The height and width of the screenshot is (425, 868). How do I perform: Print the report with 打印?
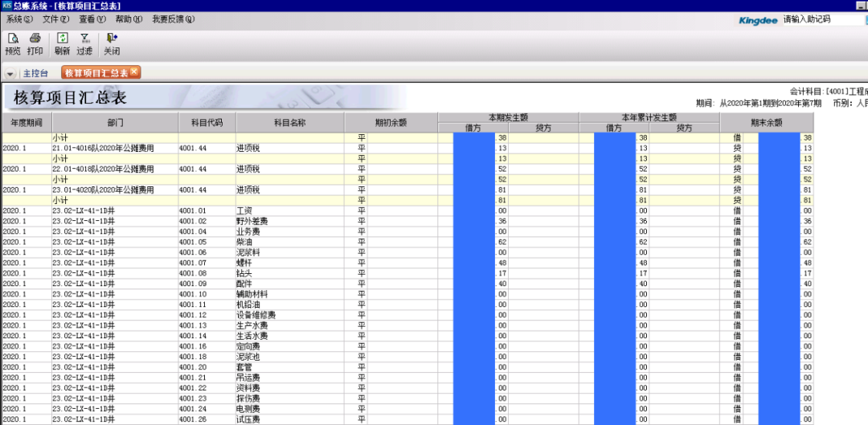click(35, 44)
